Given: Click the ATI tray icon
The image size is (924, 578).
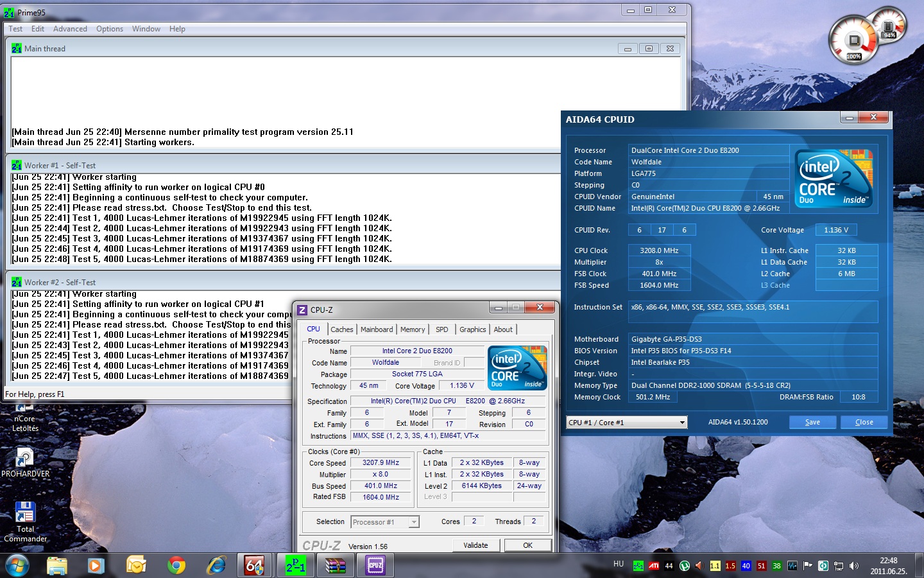Looking at the screenshot, I should point(653,566).
